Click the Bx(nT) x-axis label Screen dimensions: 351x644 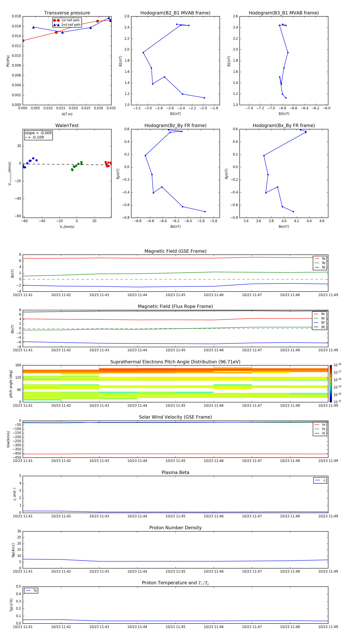pos(284,227)
